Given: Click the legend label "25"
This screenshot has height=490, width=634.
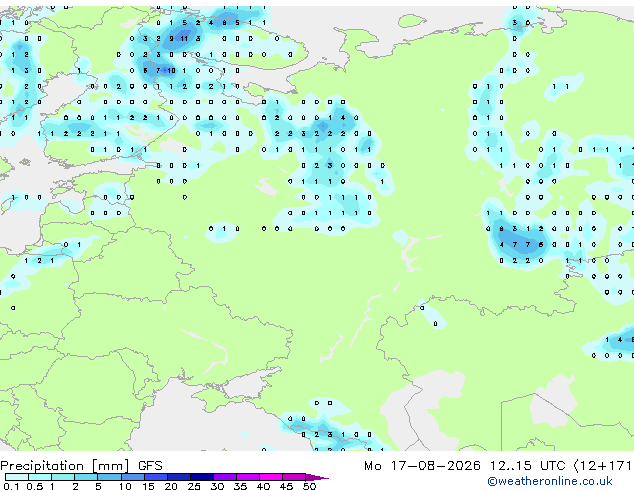Looking at the screenshot, I should coord(194,486).
